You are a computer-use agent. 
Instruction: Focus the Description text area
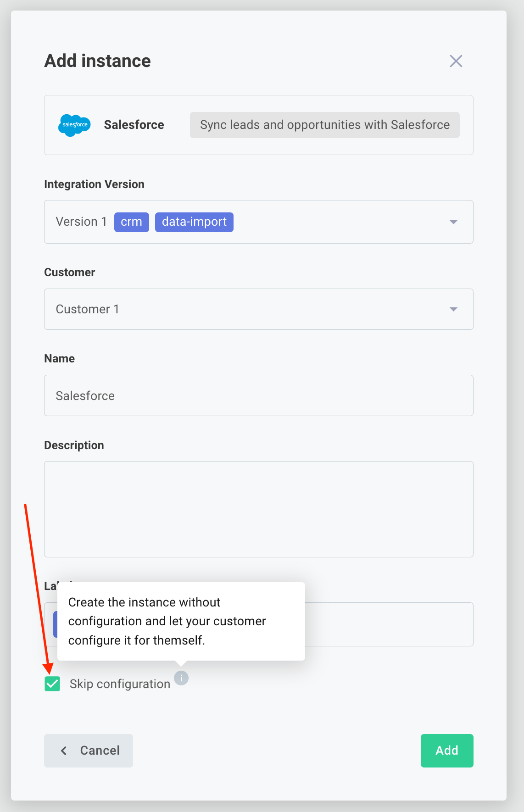tap(259, 509)
